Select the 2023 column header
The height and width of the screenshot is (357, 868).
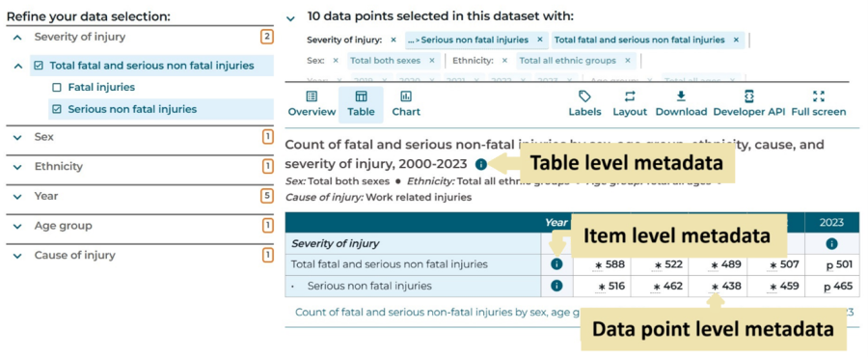pyautogui.click(x=832, y=223)
